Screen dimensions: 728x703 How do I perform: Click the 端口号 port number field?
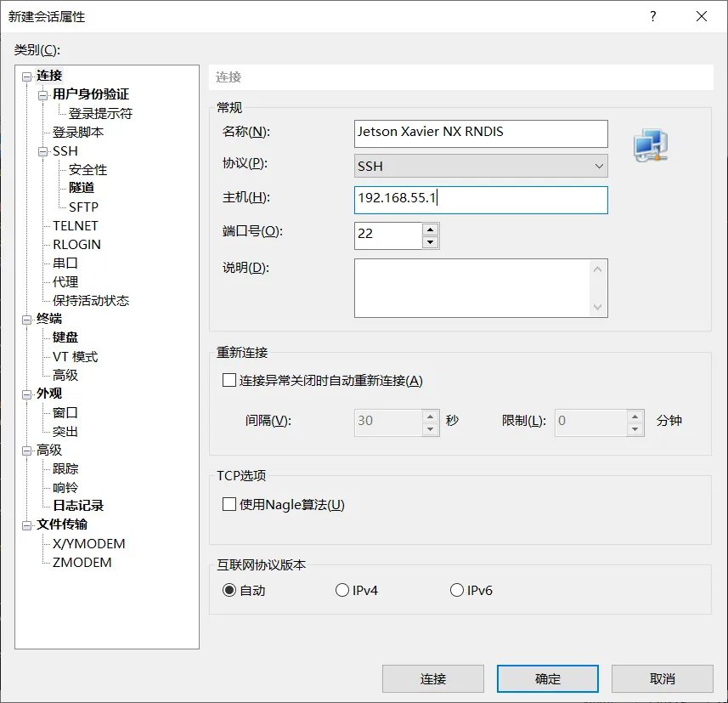coord(388,236)
